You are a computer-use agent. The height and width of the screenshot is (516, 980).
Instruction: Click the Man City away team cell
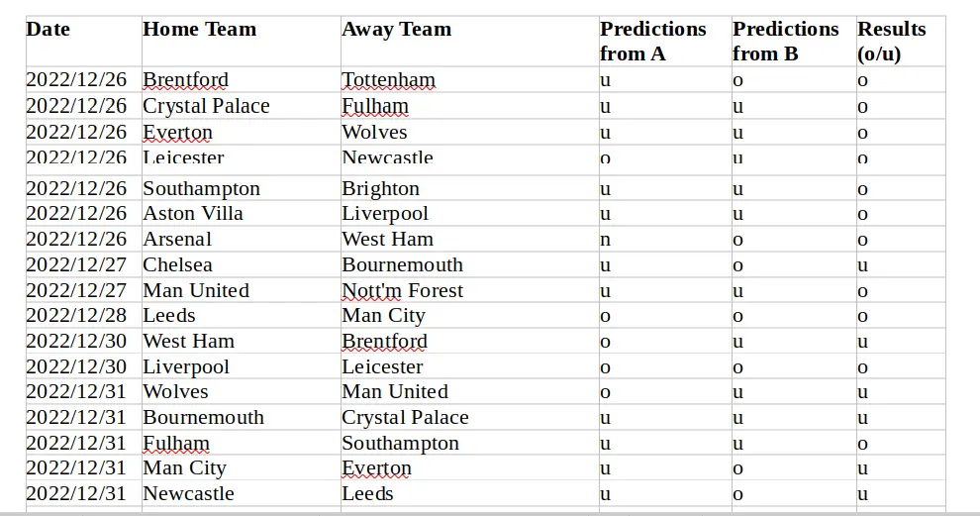click(469, 315)
